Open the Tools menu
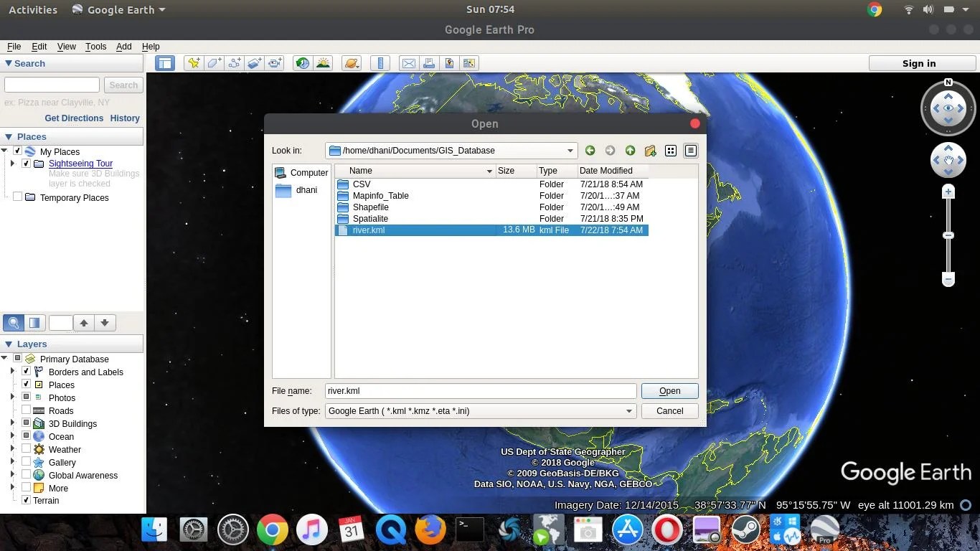 click(x=95, y=47)
